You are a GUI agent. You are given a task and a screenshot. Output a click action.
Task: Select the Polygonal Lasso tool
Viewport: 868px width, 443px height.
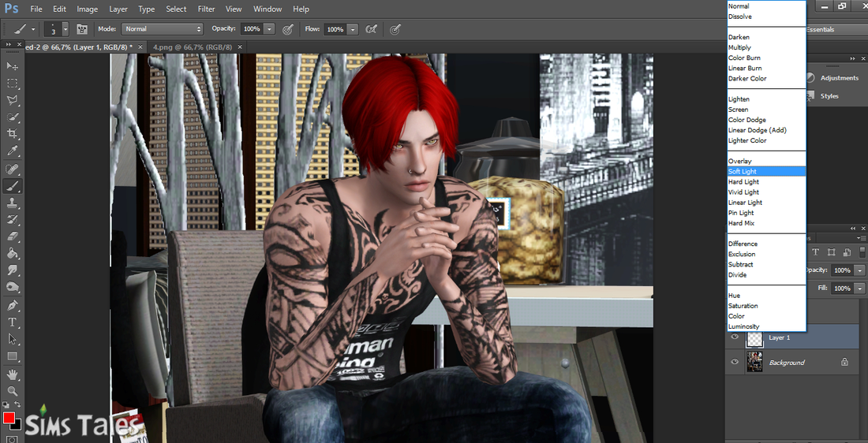(x=12, y=100)
